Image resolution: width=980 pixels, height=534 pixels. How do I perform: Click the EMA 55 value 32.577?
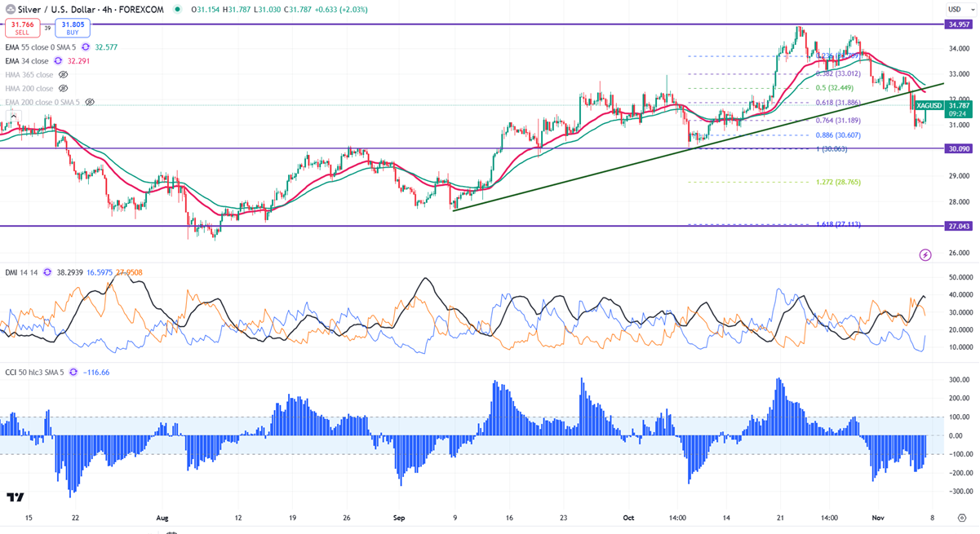(x=107, y=47)
